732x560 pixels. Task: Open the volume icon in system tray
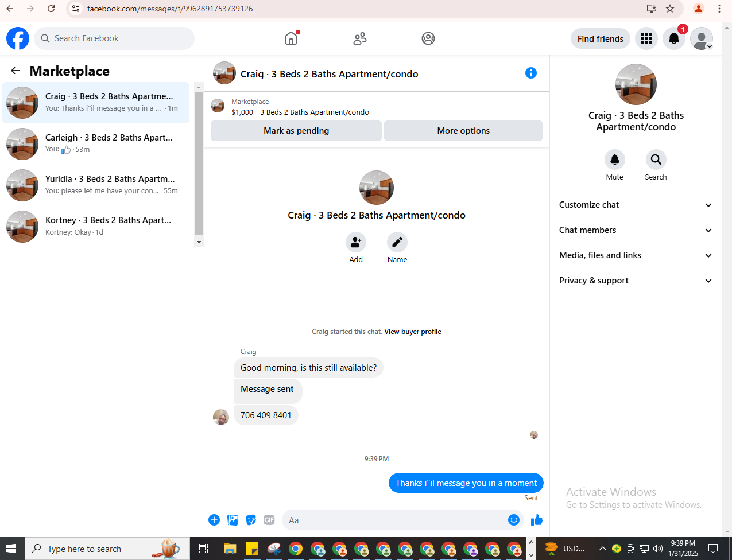click(658, 549)
